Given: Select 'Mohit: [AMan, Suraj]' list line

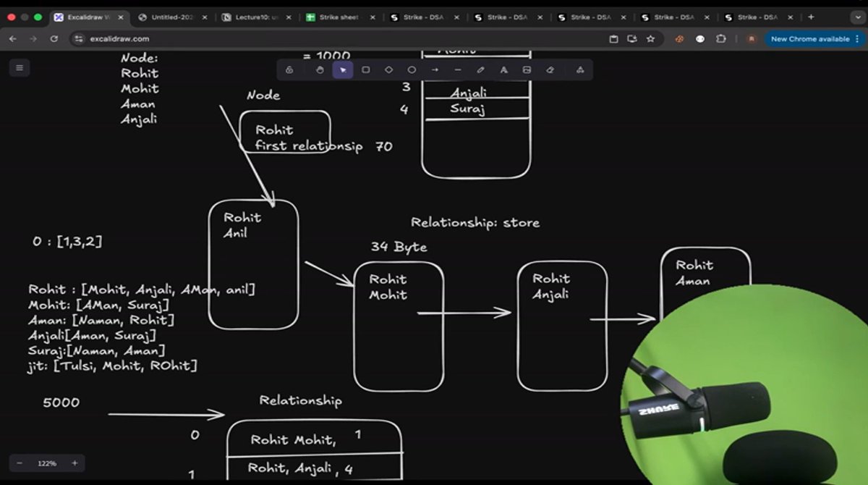Looking at the screenshot, I should [98, 305].
